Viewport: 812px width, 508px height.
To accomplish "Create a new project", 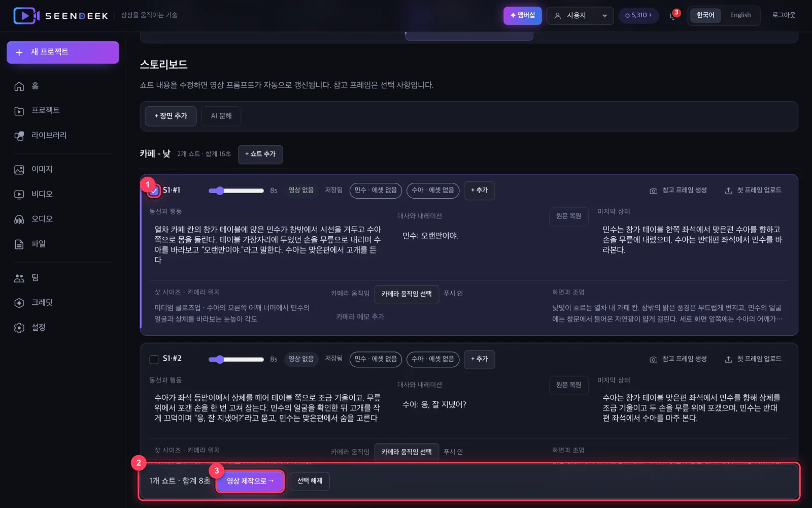I will (63, 52).
